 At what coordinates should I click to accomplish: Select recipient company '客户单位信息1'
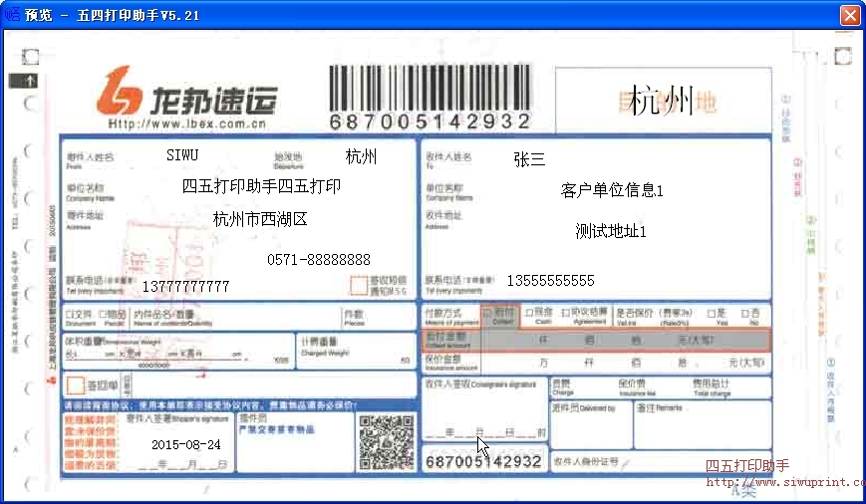[x=612, y=190]
